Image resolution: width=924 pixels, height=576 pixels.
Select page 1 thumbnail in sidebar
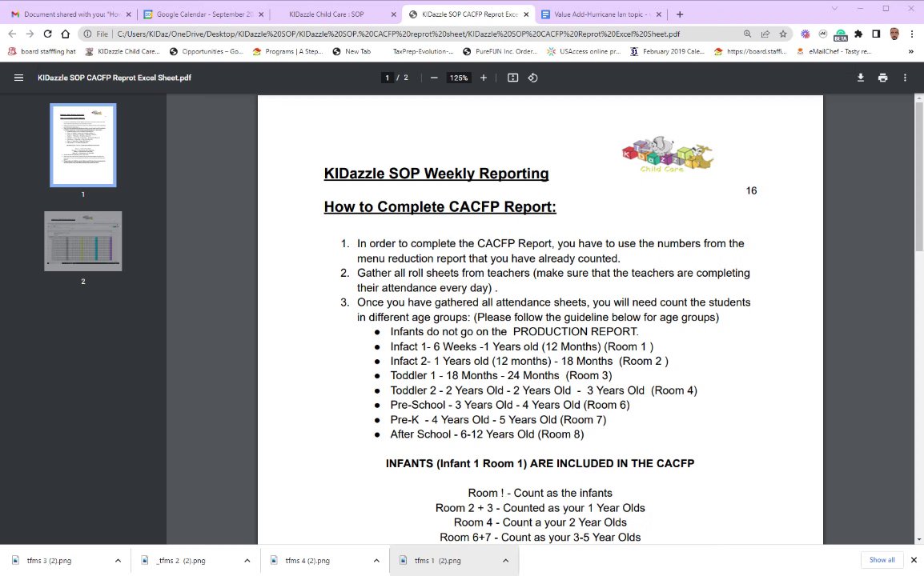(83, 145)
